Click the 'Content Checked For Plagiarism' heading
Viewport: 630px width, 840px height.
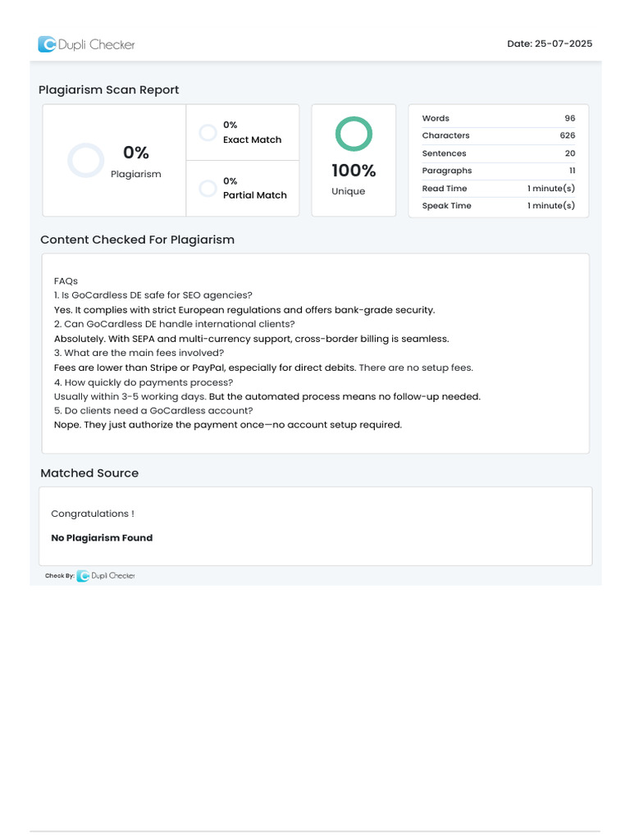coord(137,240)
